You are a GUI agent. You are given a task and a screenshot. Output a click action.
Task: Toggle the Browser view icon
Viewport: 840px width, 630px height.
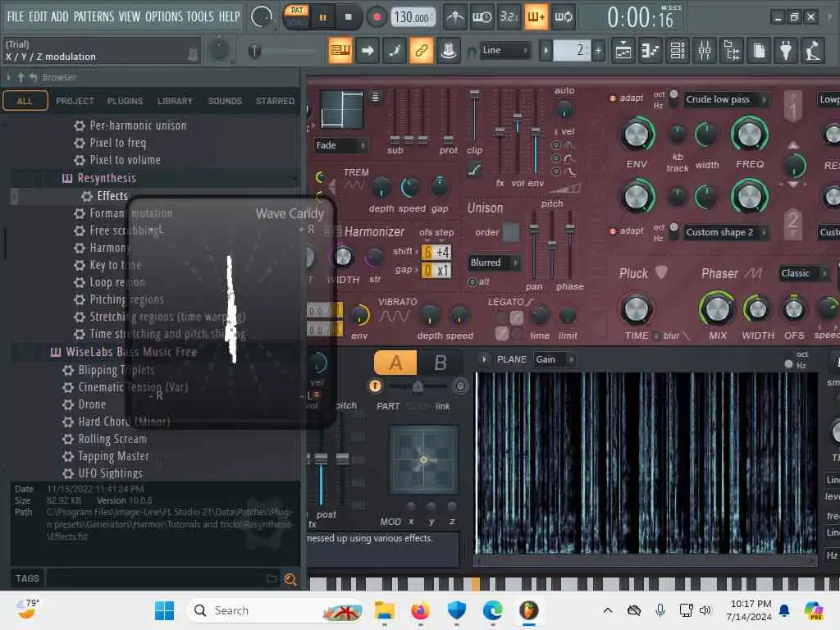732,52
